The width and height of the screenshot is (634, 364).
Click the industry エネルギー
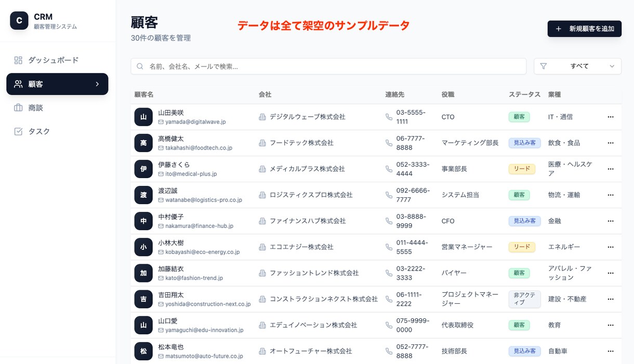click(x=564, y=247)
